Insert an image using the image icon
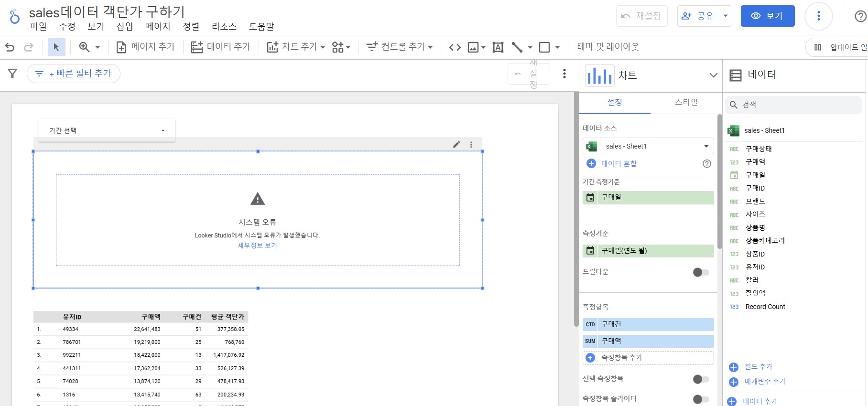Image resolution: width=868 pixels, height=406 pixels. click(473, 47)
